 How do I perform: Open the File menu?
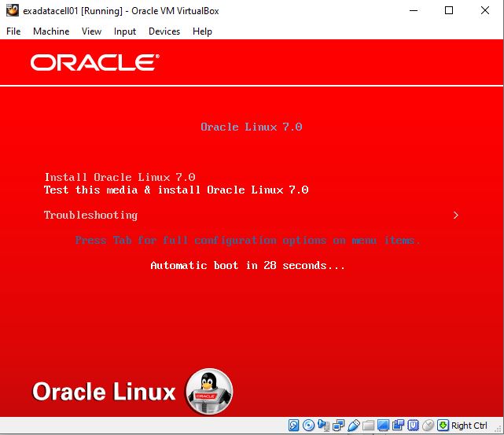13,31
